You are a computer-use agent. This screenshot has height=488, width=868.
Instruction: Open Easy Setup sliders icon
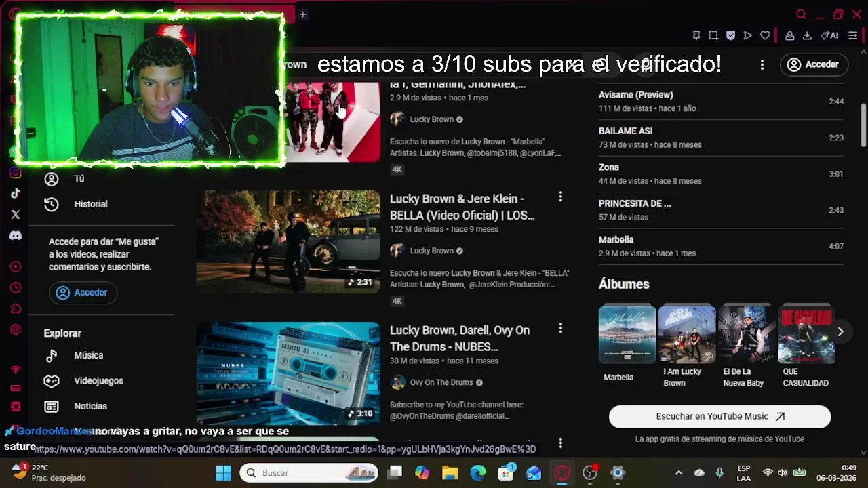point(853,35)
